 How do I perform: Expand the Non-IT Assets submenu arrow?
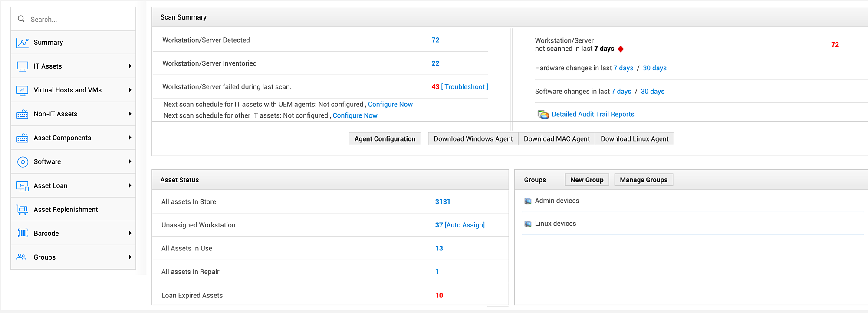(x=130, y=114)
